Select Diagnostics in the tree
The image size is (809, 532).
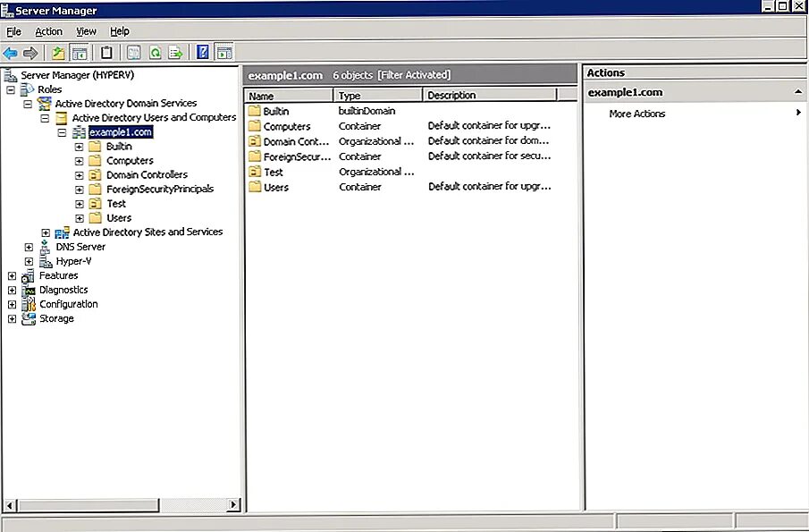click(63, 290)
